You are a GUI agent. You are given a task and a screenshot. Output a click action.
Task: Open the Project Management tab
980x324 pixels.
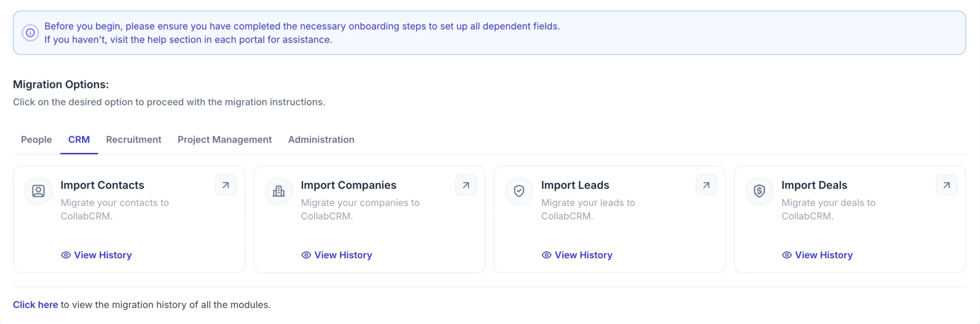coord(225,140)
